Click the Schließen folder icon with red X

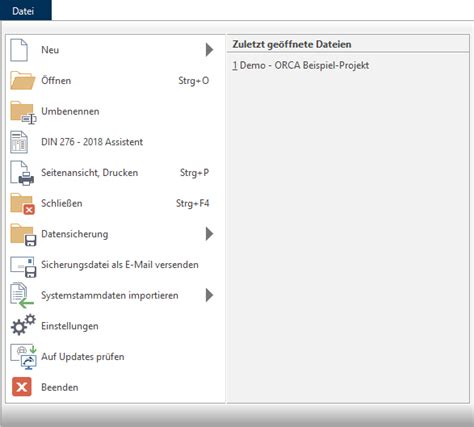(x=22, y=204)
